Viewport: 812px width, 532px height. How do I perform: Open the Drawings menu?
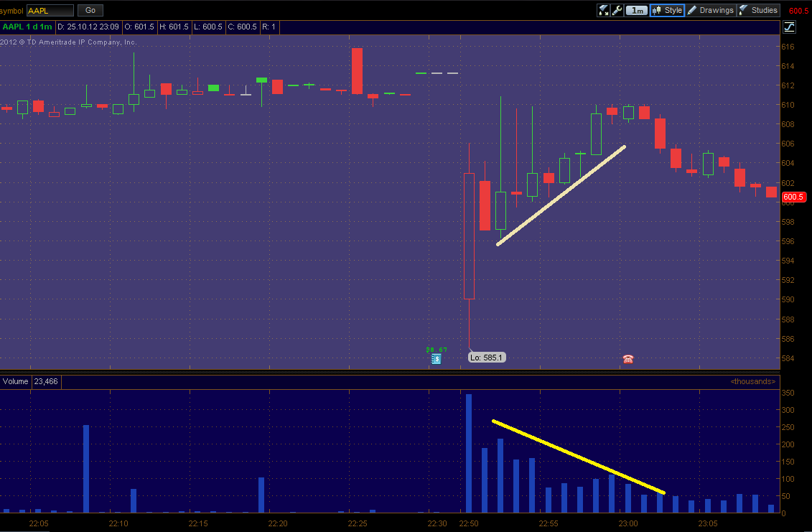coord(711,10)
